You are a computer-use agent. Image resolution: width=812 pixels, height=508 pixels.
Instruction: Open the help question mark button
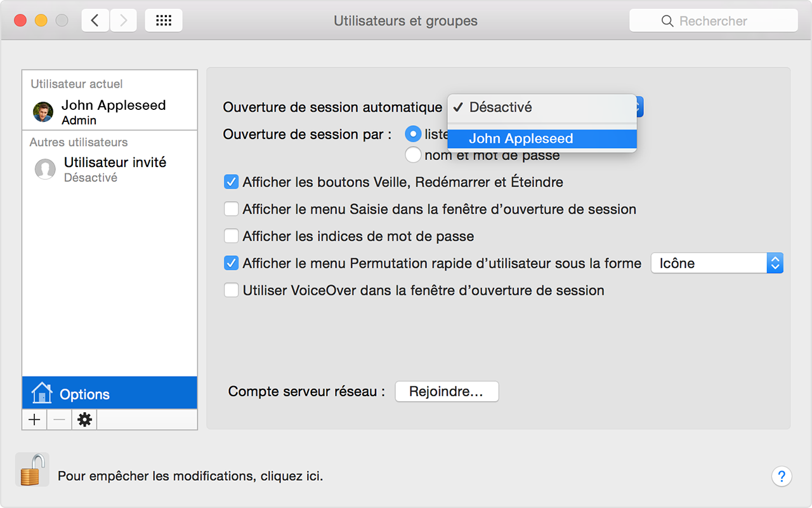click(782, 476)
